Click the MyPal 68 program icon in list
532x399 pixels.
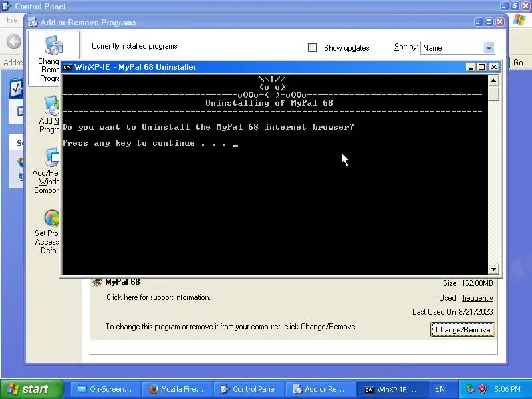[x=97, y=282]
